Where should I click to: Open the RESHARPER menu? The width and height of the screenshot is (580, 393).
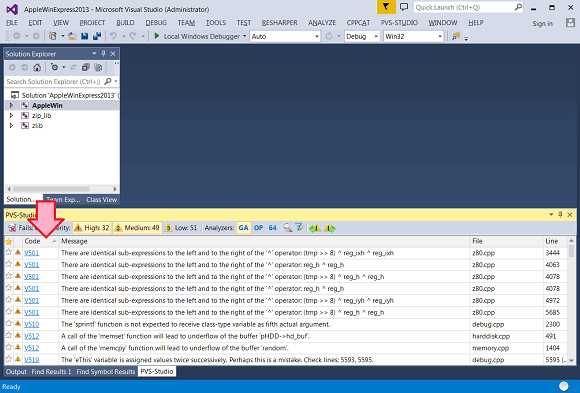click(x=280, y=23)
